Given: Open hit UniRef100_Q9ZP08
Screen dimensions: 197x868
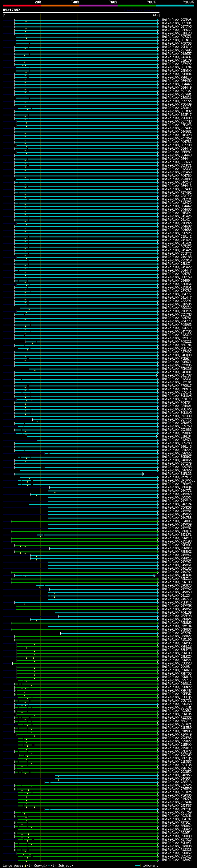Looking at the screenshot, I should point(176,20).
